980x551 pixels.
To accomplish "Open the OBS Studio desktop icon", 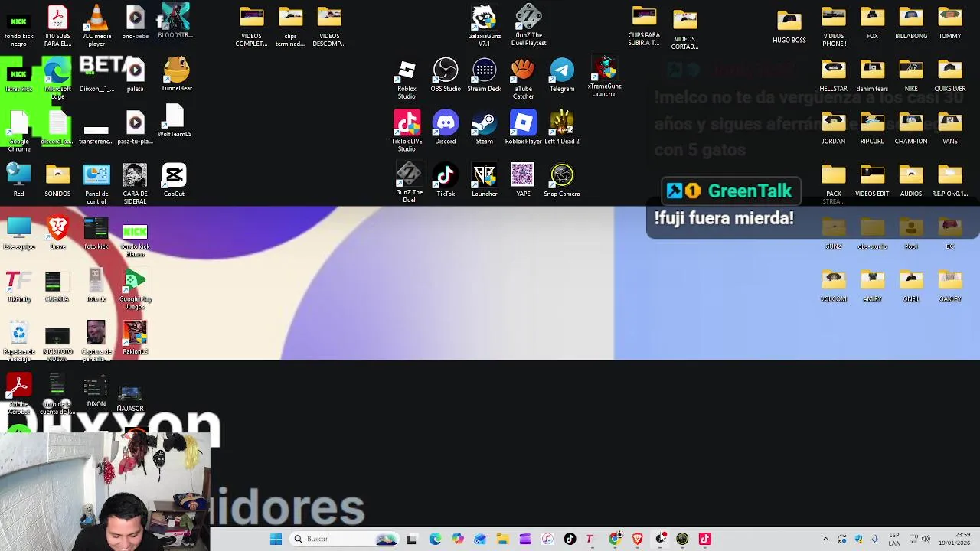I will pos(446,76).
